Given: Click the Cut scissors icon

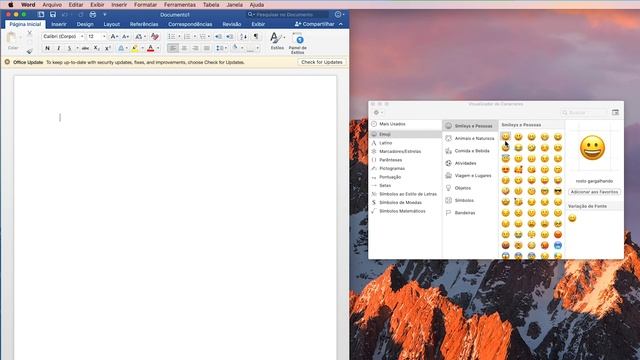Looking at the screenshot, I should click(x=29, y=34).
